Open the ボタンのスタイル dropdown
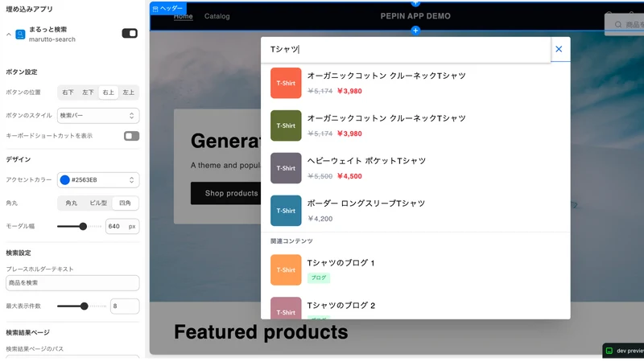This screenshot has height=362, width=644. coord(98,116)
